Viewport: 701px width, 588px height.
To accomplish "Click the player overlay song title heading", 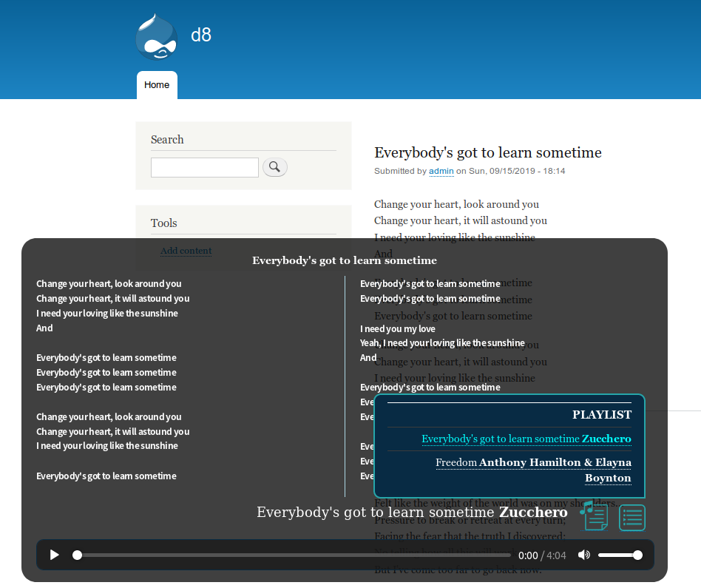I will [345, 260].
